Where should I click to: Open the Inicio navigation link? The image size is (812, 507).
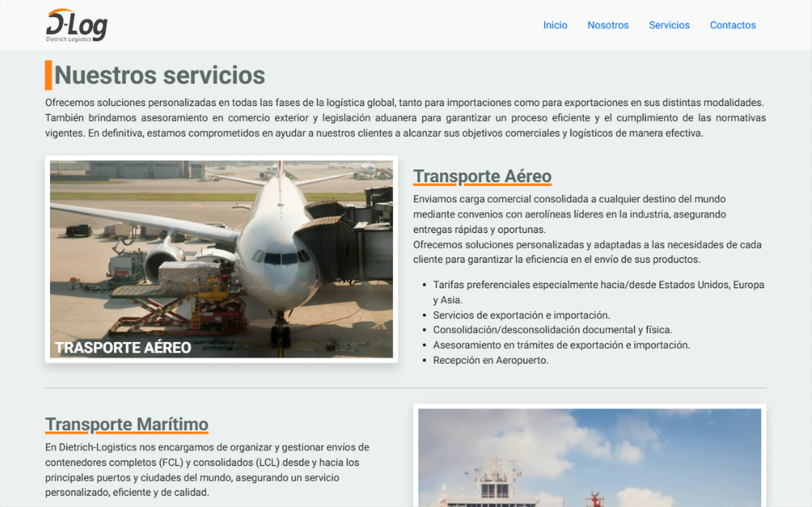click(x=555, y=25)
